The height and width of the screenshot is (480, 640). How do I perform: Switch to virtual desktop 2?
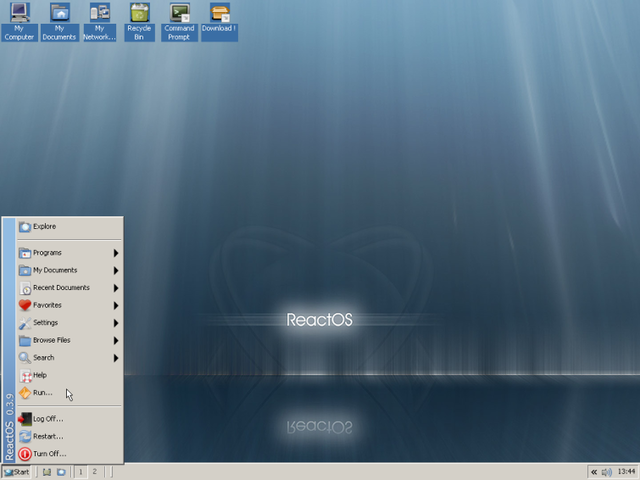point(95,472)
